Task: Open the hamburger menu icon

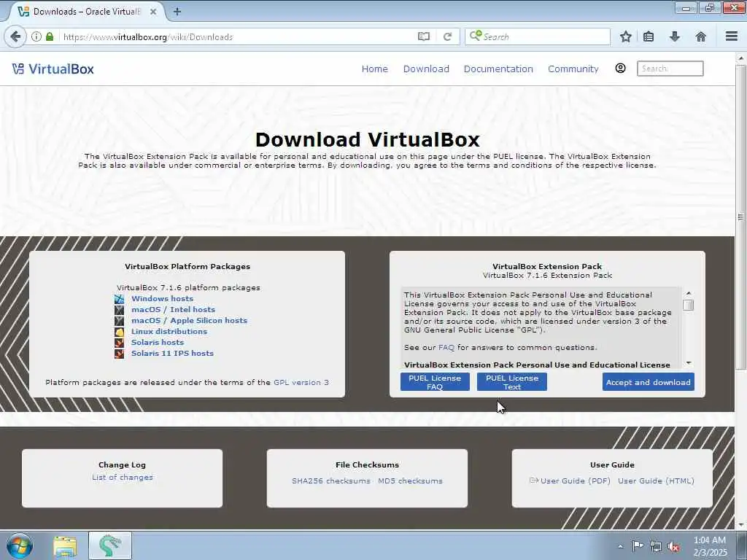Action: 732,36
